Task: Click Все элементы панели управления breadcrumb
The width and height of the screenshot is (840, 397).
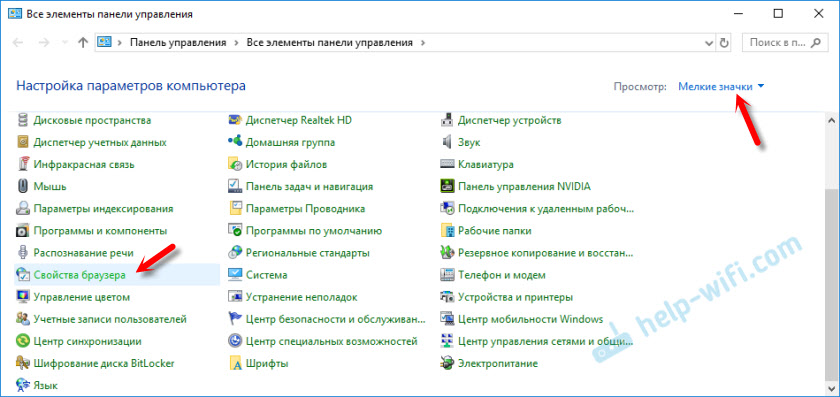Action: coord(329,43)
